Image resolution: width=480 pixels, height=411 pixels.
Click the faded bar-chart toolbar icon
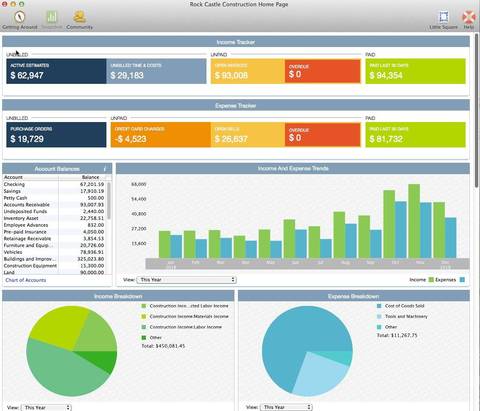[52, 17]
